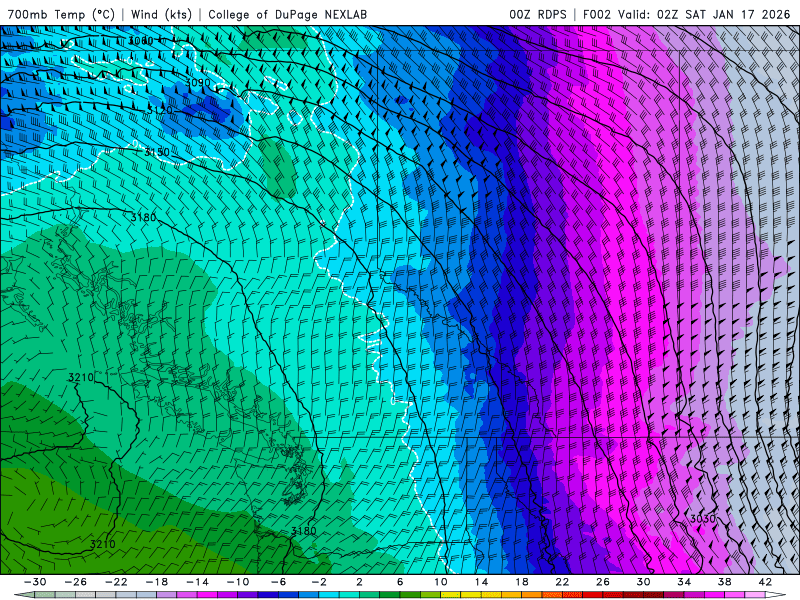Click the 'F002' forecast hour label
Screen dimensions: 800x600
596,14
